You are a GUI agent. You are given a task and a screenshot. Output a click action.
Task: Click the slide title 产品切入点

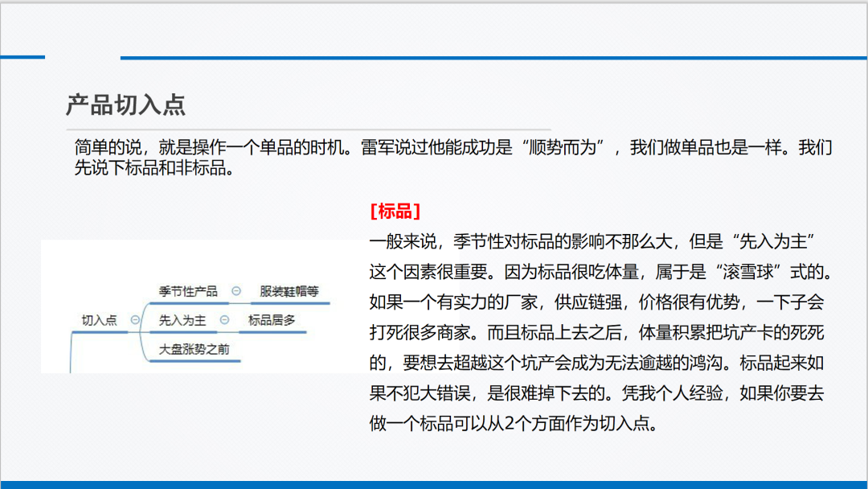coord(125,105)
